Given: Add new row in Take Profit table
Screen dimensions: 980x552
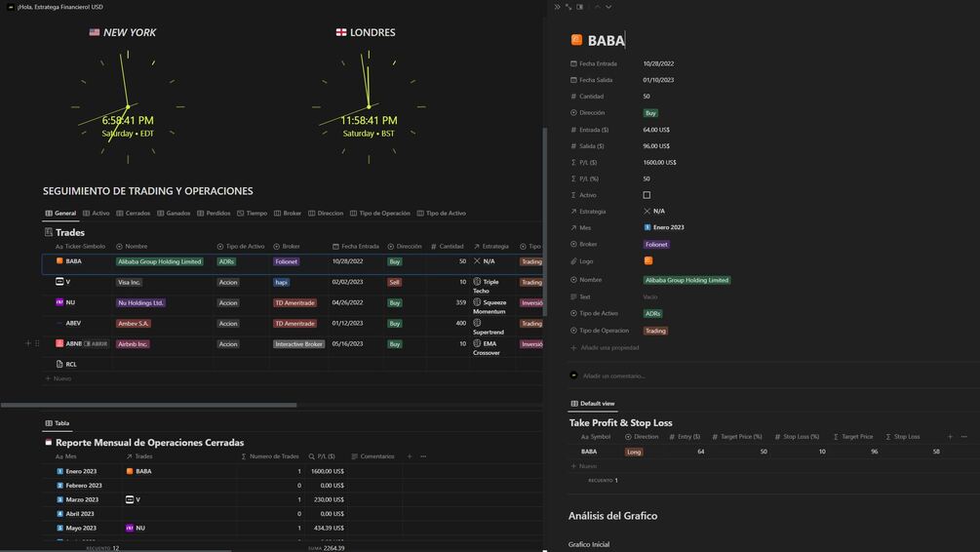Looking at the screenshot, I should pos(584,466).
